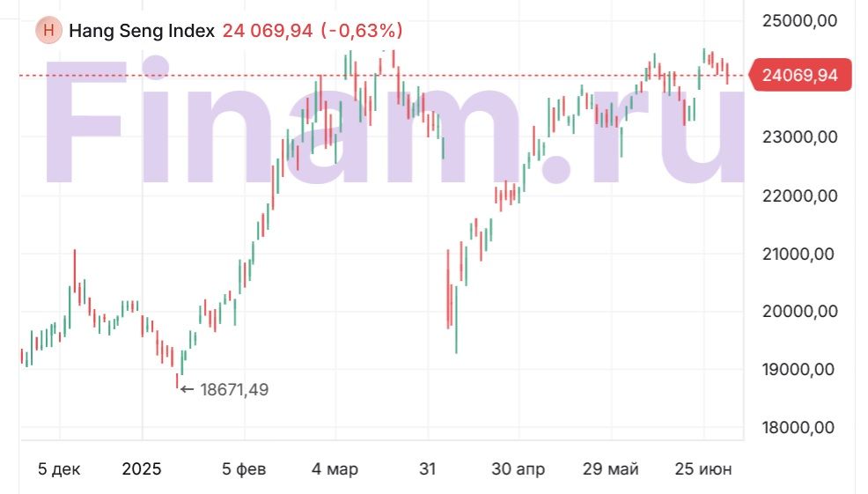
Task: Click the 18671,49 low price annotation
Action: point(234,389)
